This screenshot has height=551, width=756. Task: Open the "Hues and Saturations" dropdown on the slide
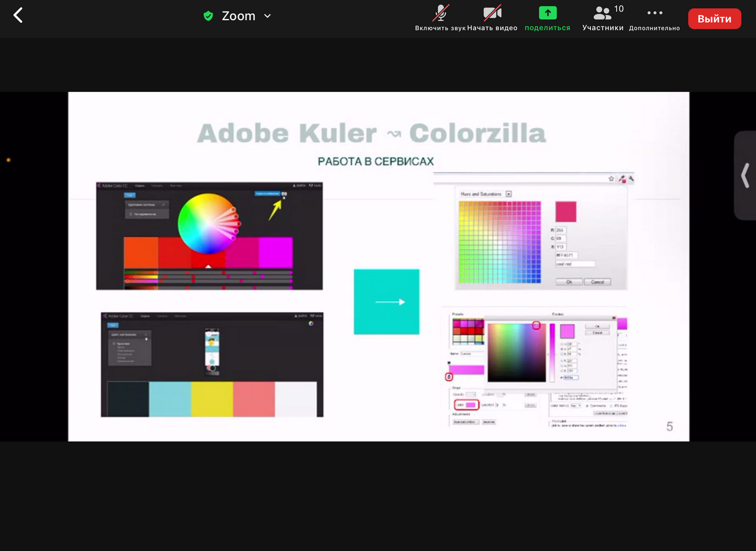pos(509,194)
